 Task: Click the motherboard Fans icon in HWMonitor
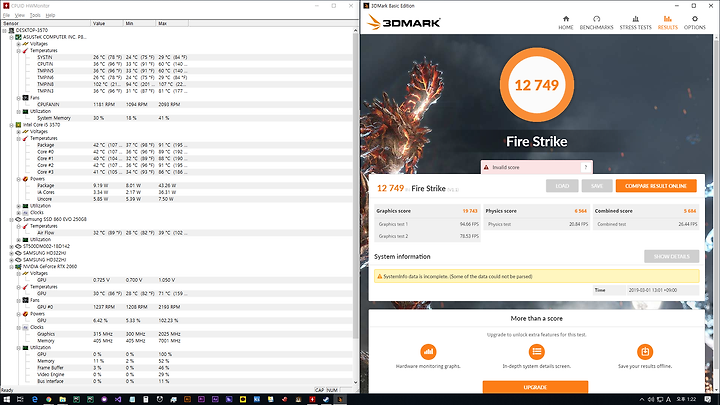(25, 98)
